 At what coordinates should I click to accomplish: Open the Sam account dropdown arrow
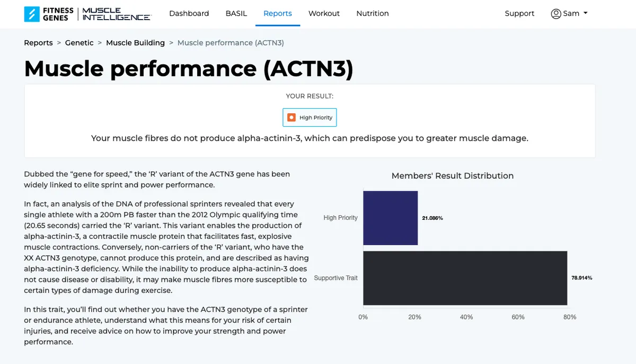[x=586, y=13]
